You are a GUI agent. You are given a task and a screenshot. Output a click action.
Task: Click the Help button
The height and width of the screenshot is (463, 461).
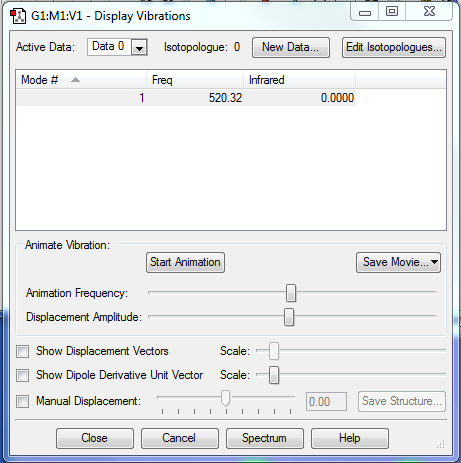(350, 438)
